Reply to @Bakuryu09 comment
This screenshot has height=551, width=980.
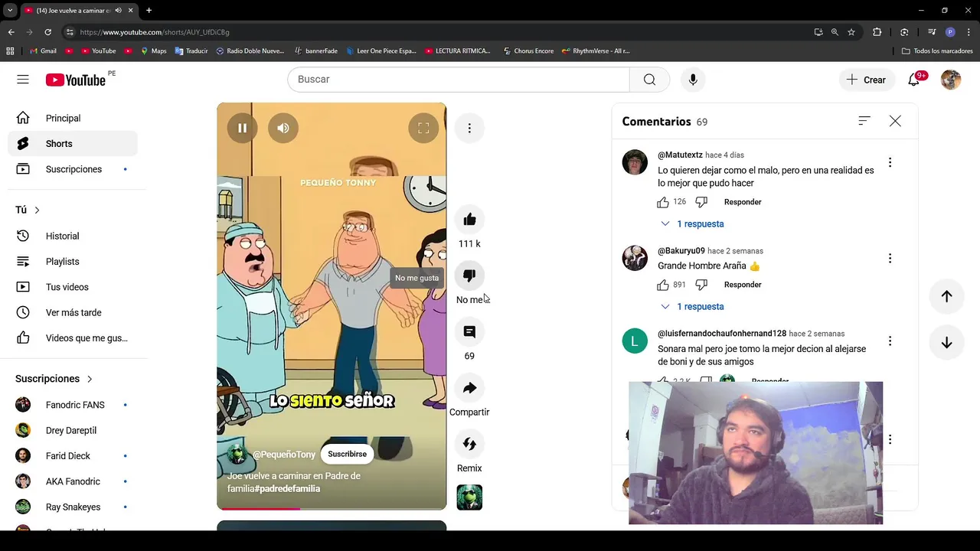click(743, 285)
